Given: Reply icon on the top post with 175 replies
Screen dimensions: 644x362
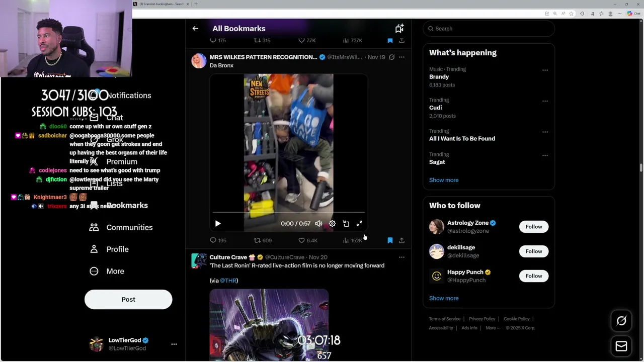Looking at the screenshot, I should click(217, 40).
